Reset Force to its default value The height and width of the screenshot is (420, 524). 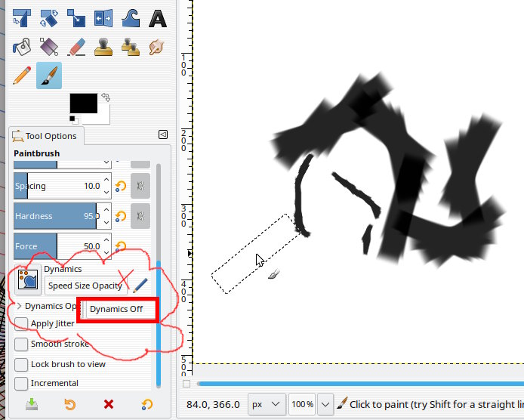[120, 246]
